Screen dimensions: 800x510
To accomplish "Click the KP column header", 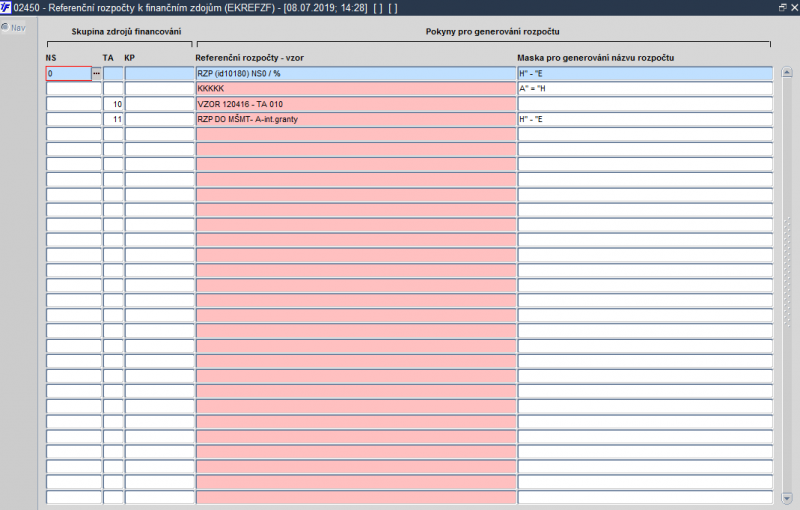I will click(x=129, y=58).
